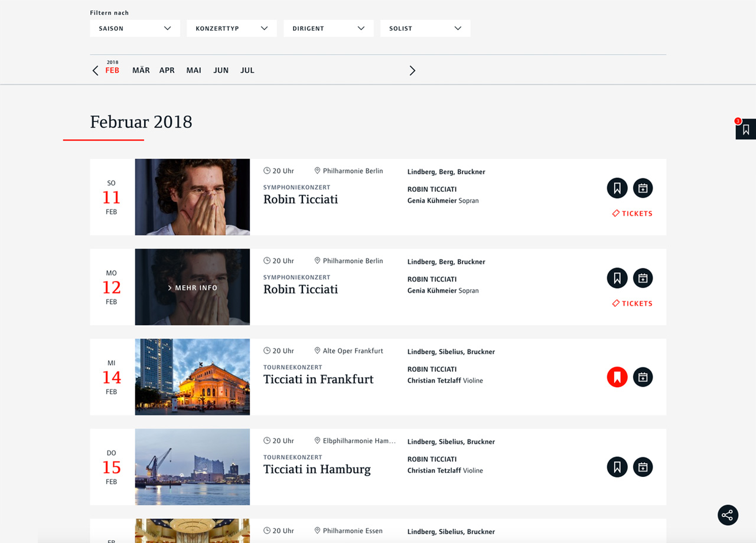Screen dimensions: 756x543
Task: Switch to the MÄR month tab
Action: pos(141,70)
